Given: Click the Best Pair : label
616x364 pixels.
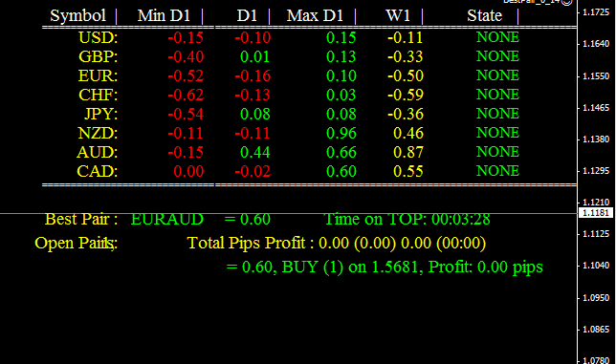Looking at the screenshot, I should tap(81, 220).
